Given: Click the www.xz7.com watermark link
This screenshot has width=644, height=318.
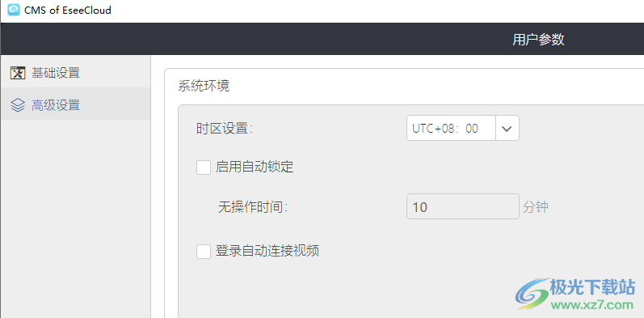Looking at the screenshot, I should coord(593,305).
